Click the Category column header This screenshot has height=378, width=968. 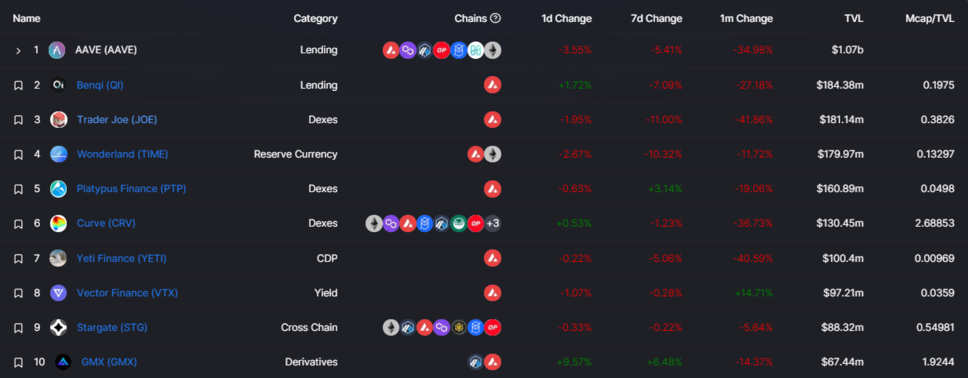tap(315, 19)
